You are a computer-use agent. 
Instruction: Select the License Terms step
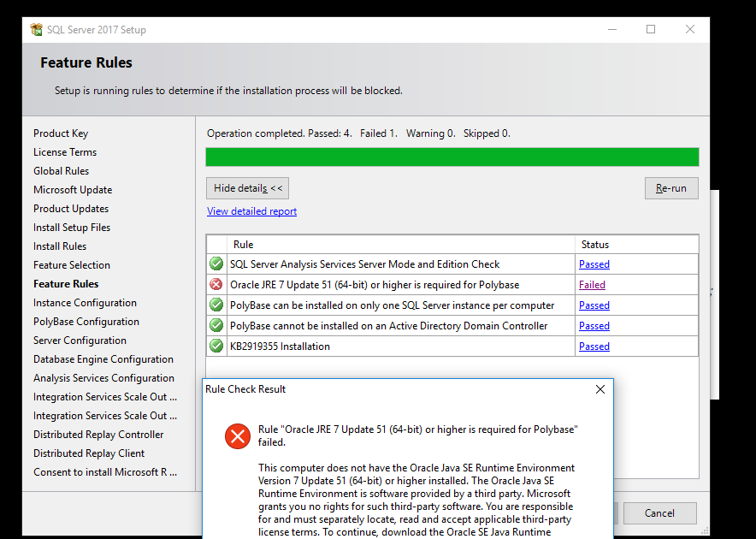65,152
